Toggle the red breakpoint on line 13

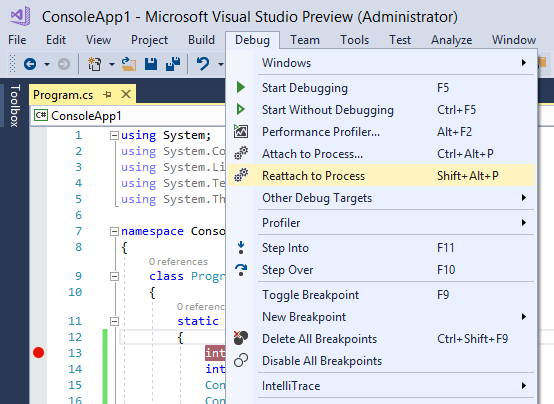[x=39, y=352]
